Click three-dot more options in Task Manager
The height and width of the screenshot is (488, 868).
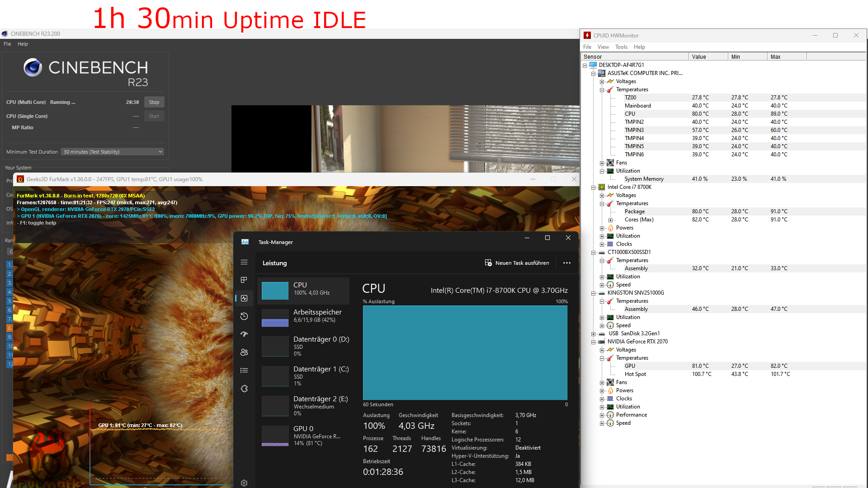tap(566, 263)
